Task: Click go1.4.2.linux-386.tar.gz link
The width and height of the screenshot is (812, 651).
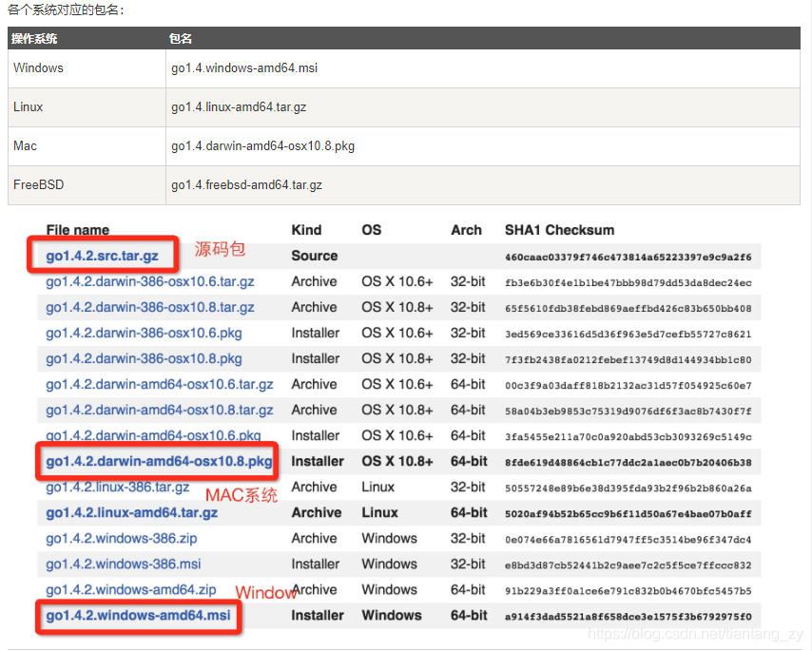Action: pyautogui.click(x=118, y=487)
